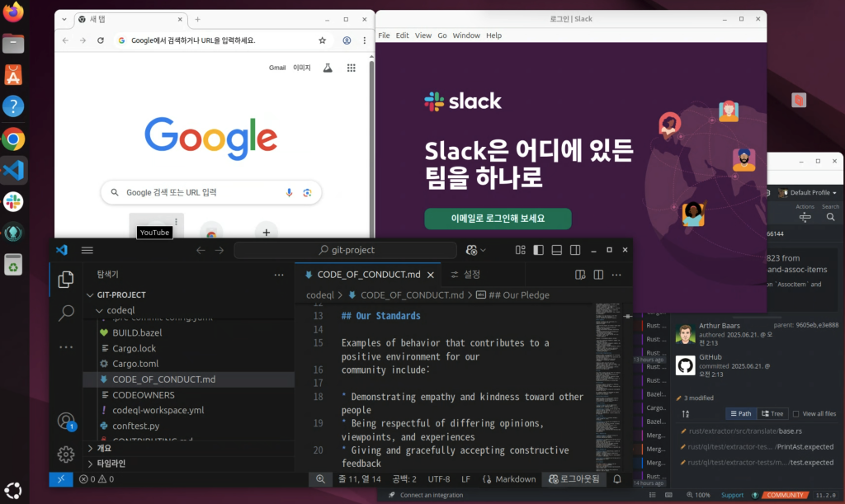Add shortcut on Google new tab page
Image resolution: width=845 pixels, height=504 pixels.
coord(267,233)
